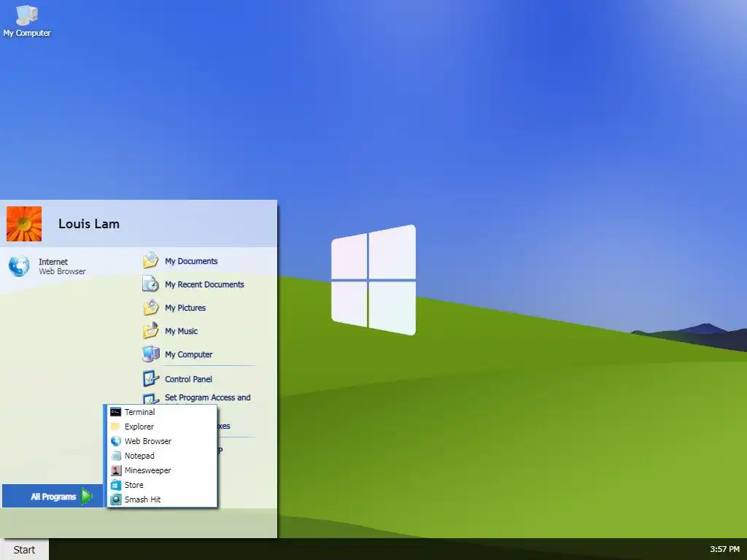Open the My Computer desktop icon

tap(27, 20)
